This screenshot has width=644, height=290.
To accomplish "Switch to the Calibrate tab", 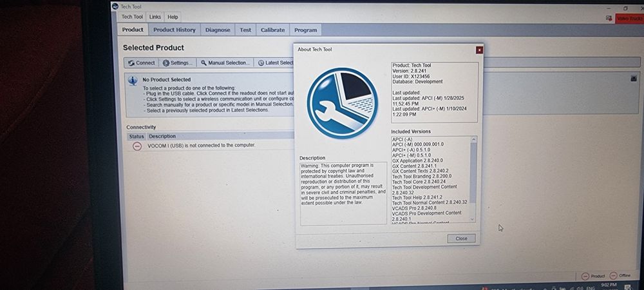I will pos(272,30).
